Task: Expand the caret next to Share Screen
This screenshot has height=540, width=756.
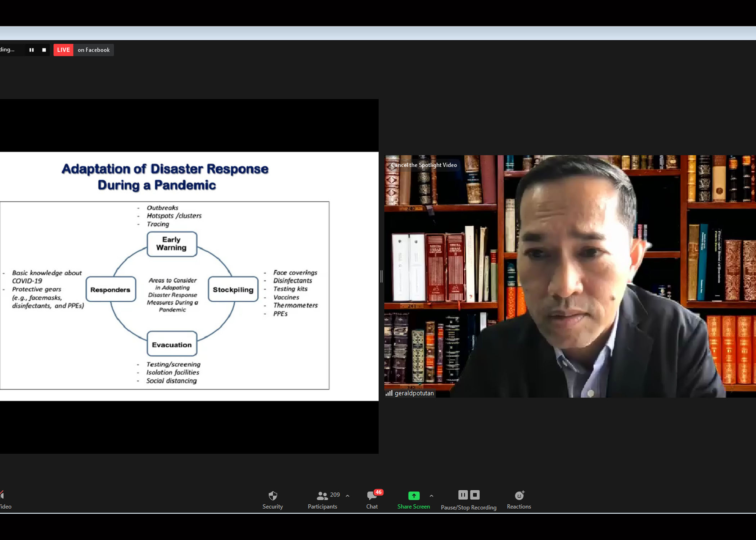Action: pos(431,496)
